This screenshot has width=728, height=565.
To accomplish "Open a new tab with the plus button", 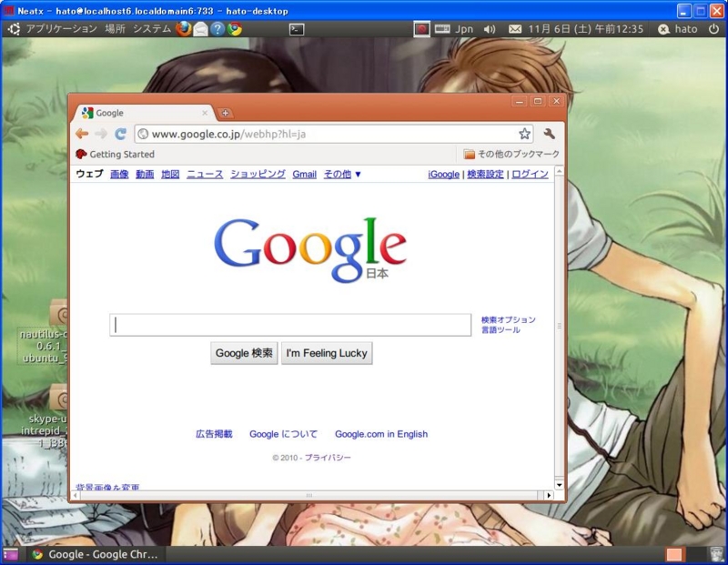I will (x=225, y=113).
